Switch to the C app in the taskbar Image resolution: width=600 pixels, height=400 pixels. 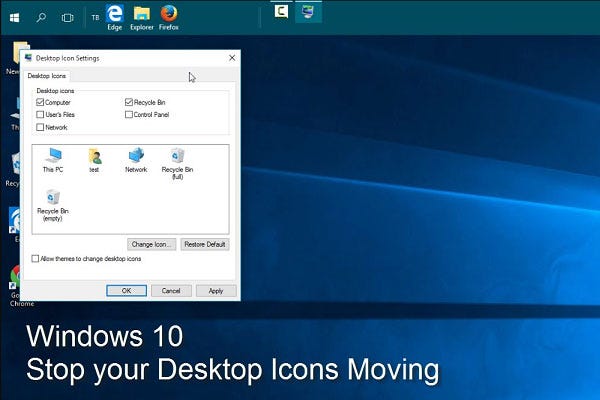point(281,11)
